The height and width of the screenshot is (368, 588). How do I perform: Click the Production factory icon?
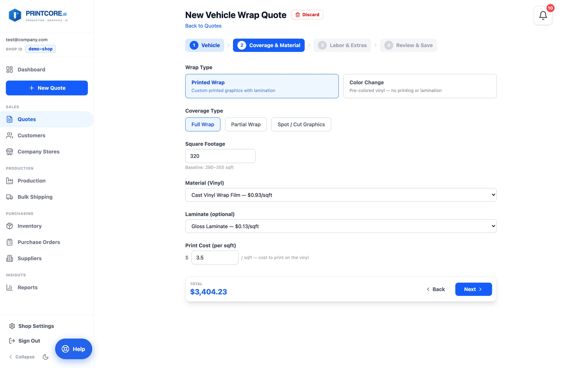coord(10,181)
